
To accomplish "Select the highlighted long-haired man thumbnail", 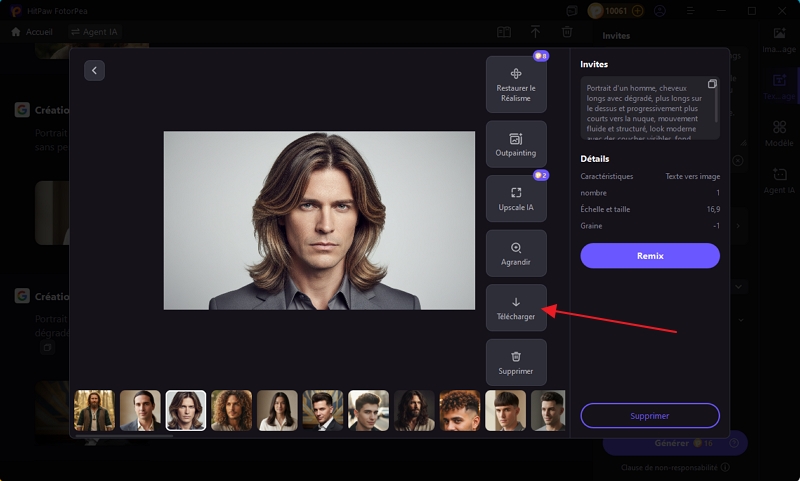I will 186,411.
